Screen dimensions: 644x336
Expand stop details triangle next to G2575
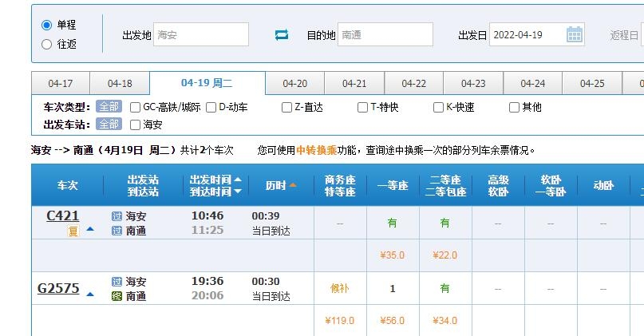90,294
